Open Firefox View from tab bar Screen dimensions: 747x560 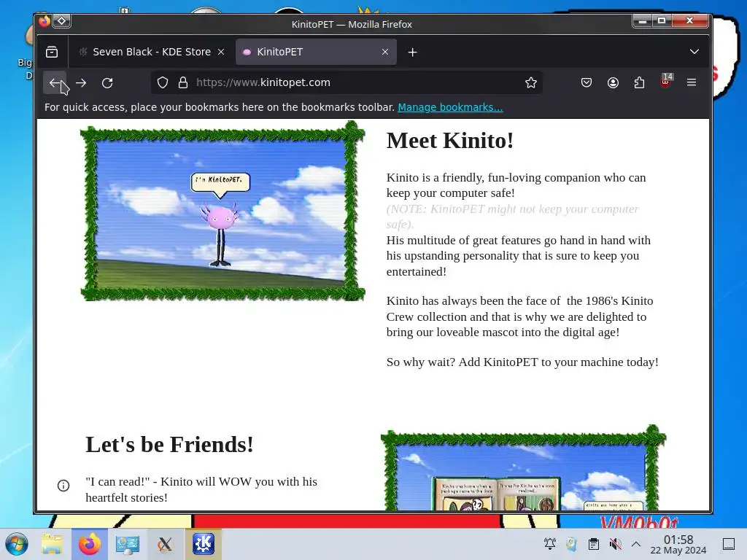coord(52,52)
